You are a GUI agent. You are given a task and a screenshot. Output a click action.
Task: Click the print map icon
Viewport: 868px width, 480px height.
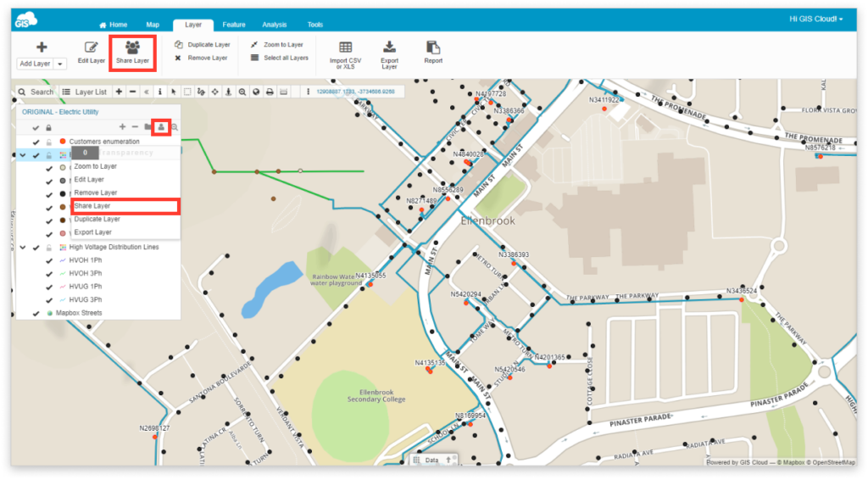tap(270, 92)
